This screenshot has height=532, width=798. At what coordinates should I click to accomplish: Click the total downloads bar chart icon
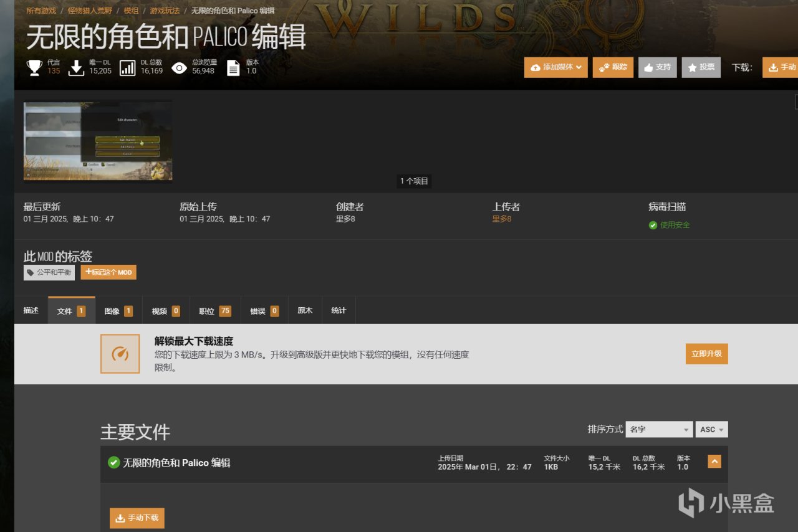(128, 67)
